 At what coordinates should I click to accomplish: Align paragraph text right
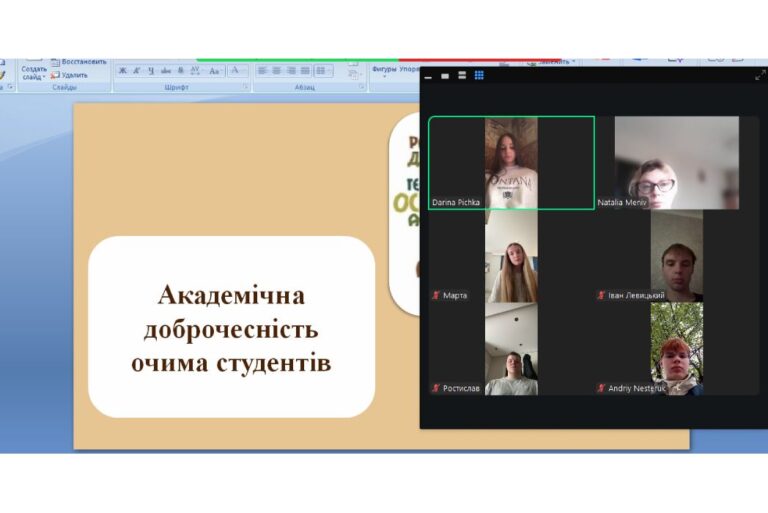click(x=291, y=71)
